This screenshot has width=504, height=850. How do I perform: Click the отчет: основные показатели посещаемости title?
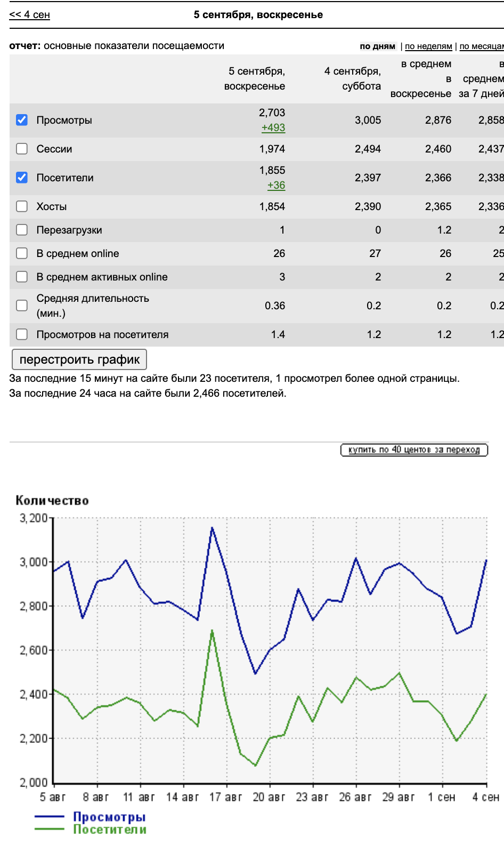coord(117,46)
